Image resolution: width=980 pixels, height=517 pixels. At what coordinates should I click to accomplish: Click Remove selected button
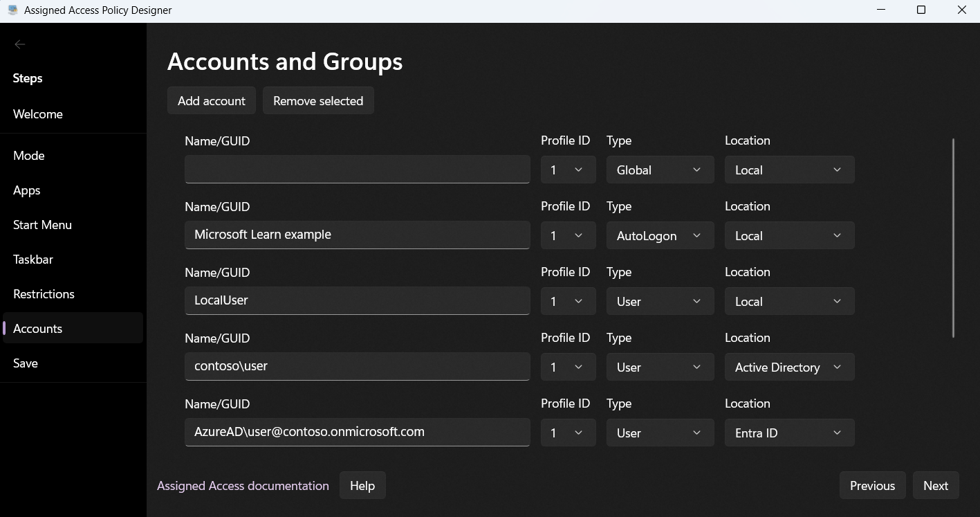pos(318,101)
